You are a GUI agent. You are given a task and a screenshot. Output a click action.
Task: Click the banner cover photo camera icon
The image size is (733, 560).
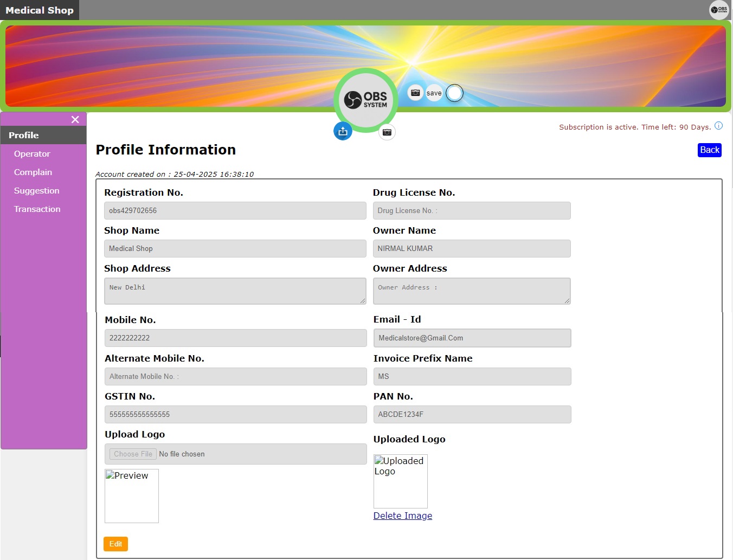tap(415, 93)
